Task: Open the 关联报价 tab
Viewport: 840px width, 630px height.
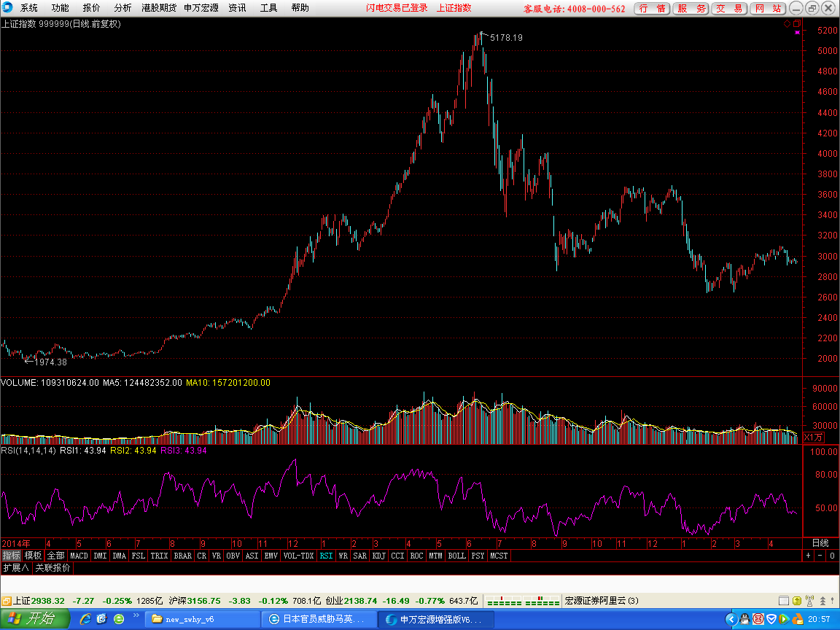Action: 53,568
